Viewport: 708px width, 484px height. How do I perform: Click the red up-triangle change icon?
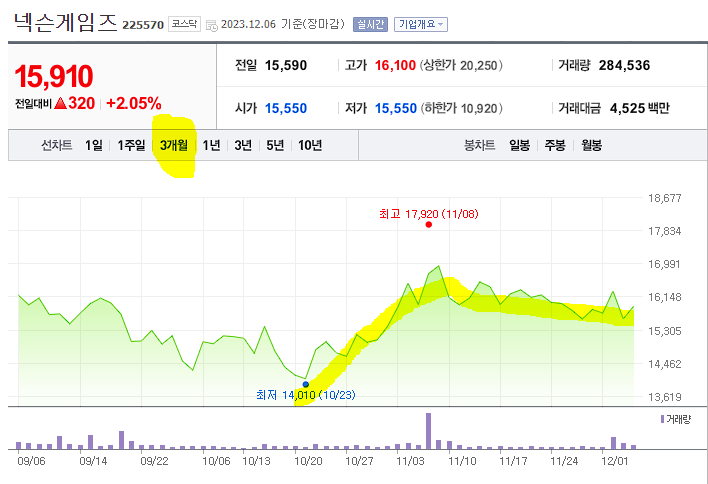(61, 103)
